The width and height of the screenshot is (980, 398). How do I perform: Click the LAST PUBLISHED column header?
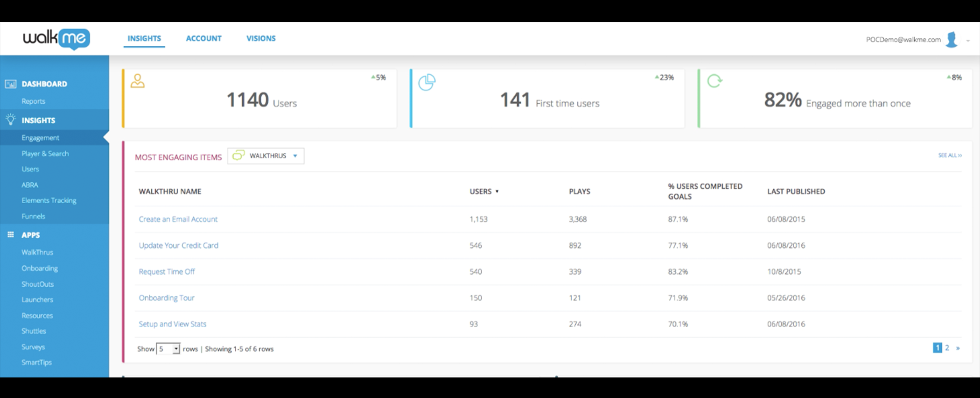pos(796,191)
